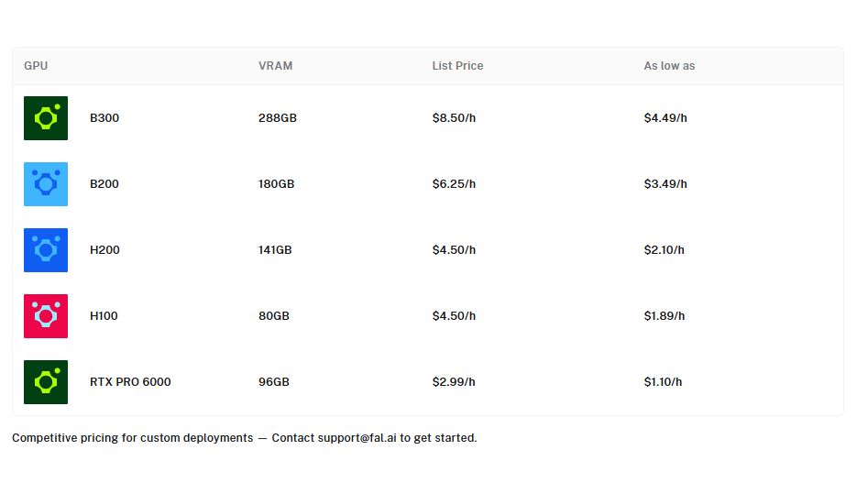Click the H100 GPU name
868x494 pixels.
coord(104,315)
